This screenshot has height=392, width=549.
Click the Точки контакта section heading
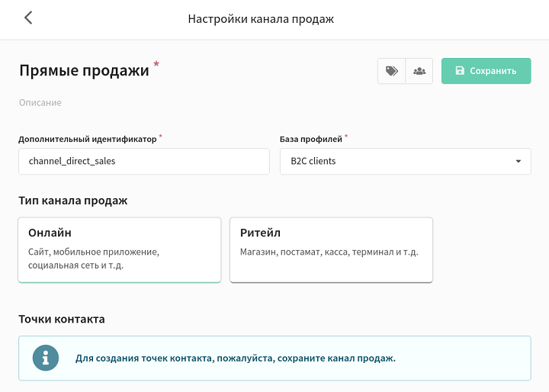pyautogui.click(x=62, y=319)
